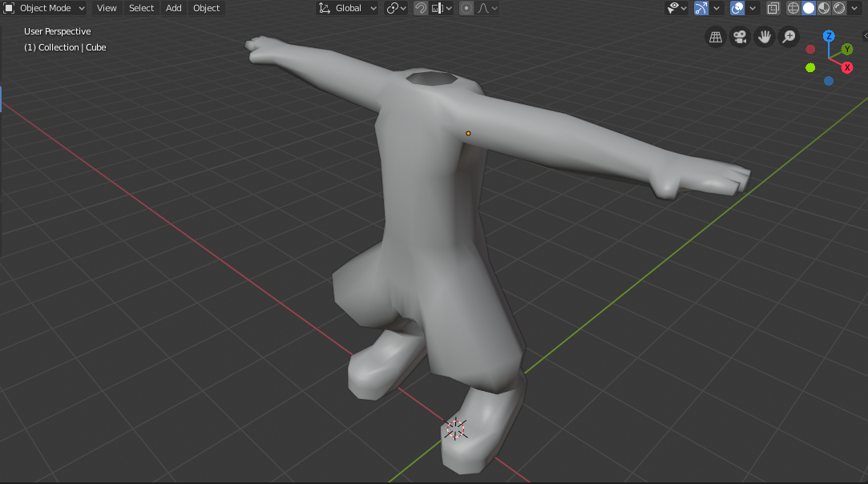This screenshot has height=484, width=868.
Task: Click the 'User Perspective' text label
Action: [57, 31]
